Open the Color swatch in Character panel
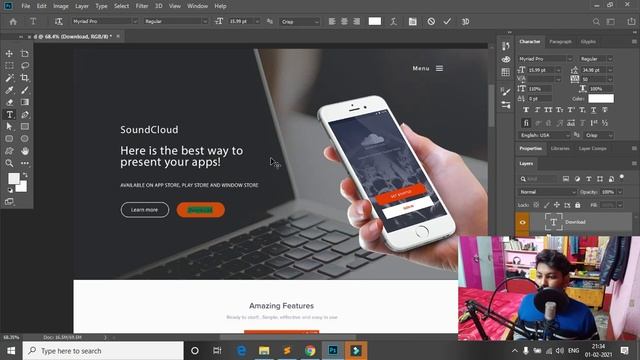640x360 pixels. (x=600, y=98)
